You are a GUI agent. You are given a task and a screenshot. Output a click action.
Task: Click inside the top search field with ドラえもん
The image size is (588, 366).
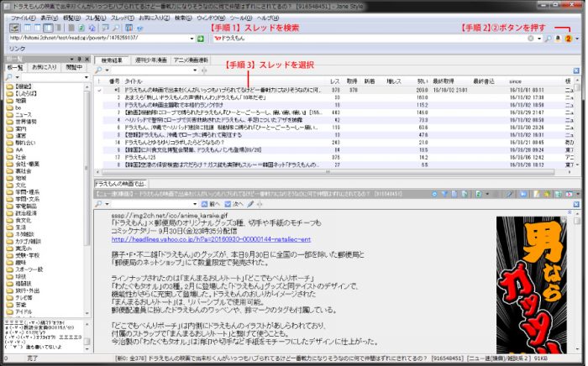pos(370,39)
